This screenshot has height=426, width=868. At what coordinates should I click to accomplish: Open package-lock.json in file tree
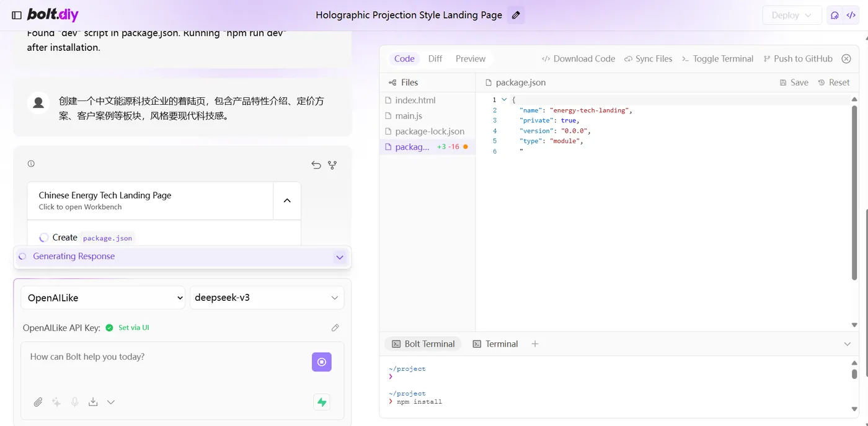[427, 131]
